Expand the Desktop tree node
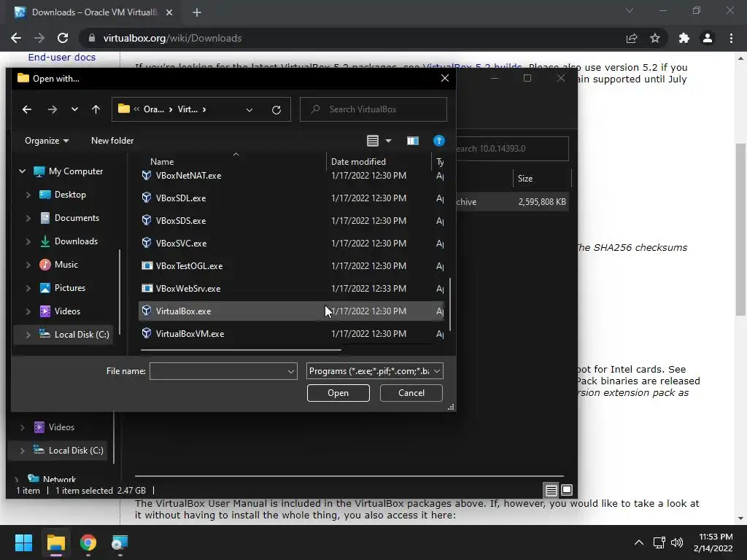747x560 pixels. coord(28,194)
